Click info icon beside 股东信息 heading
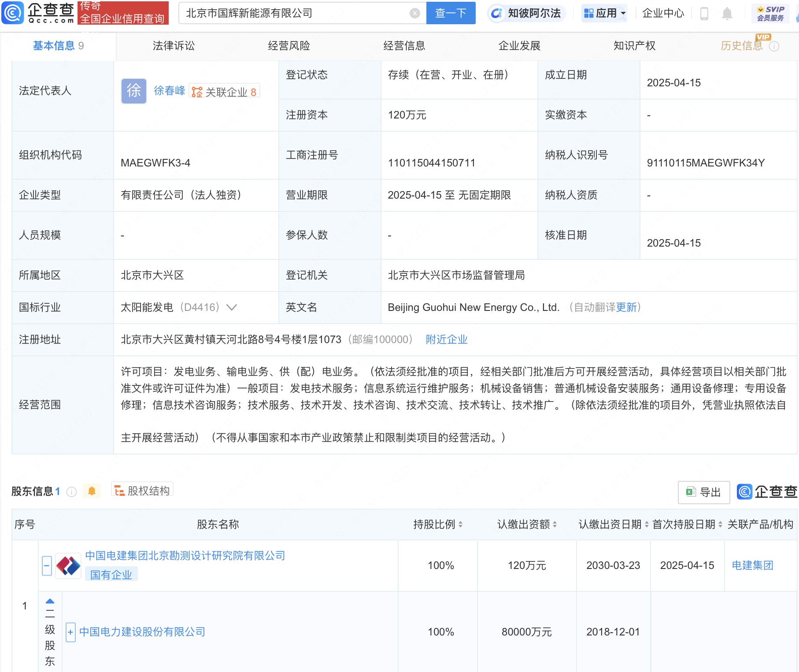Image resolution: width=799 pixels, height=672 pixels. click(71, 491)
